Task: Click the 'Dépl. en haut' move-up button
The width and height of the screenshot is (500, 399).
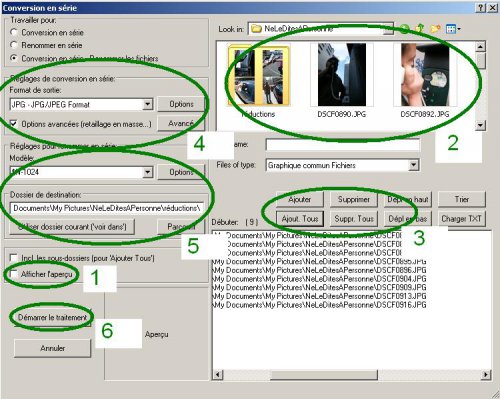Action: (408, 199)
